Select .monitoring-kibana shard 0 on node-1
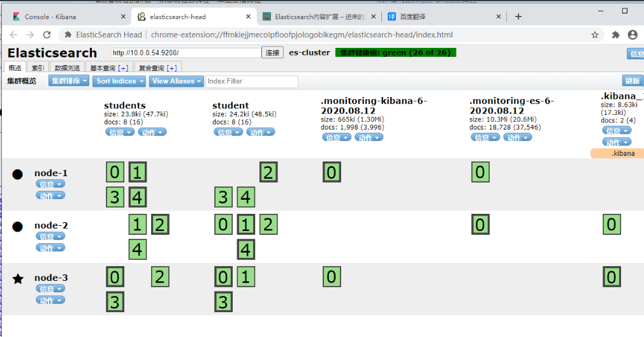 click(x=332, y=172)
